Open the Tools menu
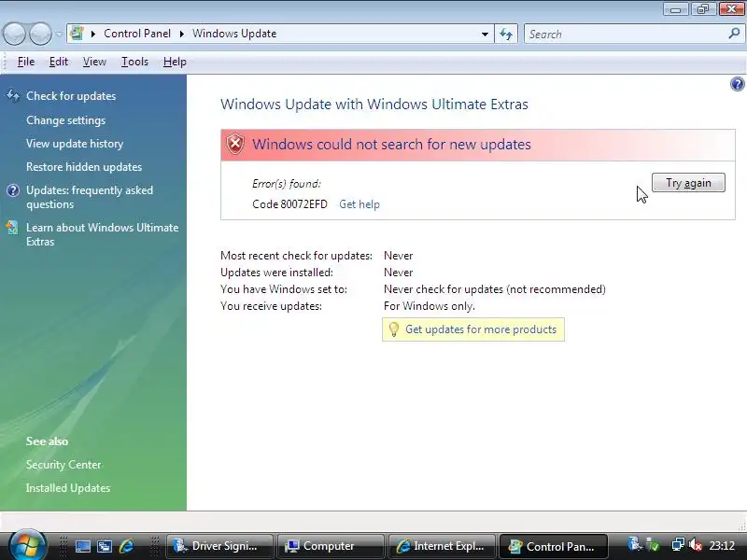Image resolution: width=747 pixels, height=560 pixels. (134, 62)
